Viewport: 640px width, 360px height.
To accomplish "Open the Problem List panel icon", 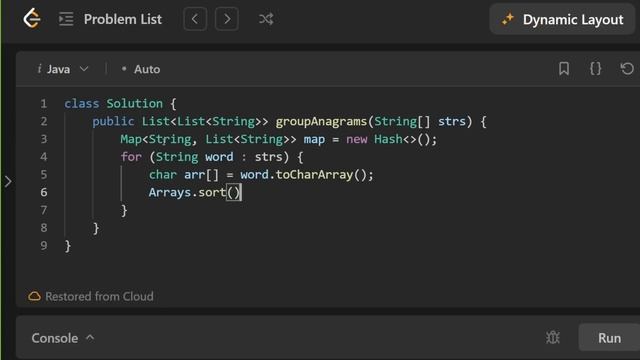I will pos(66,19).
